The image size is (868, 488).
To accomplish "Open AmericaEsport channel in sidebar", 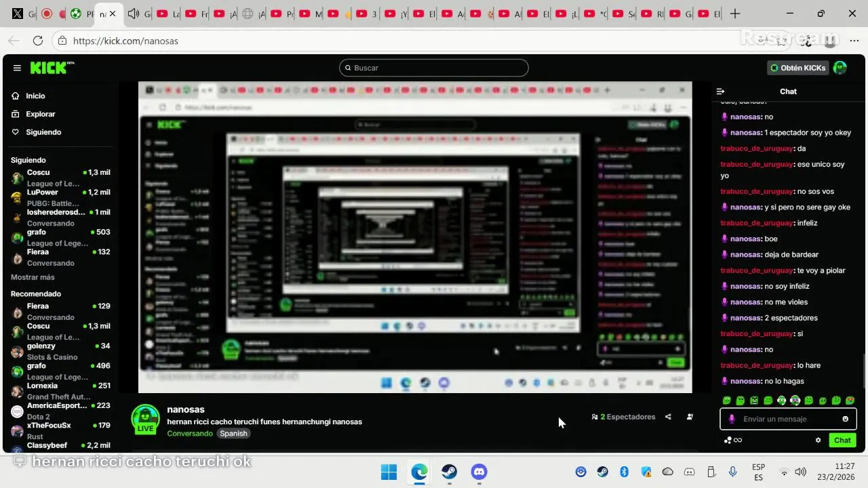I will 60,411.
